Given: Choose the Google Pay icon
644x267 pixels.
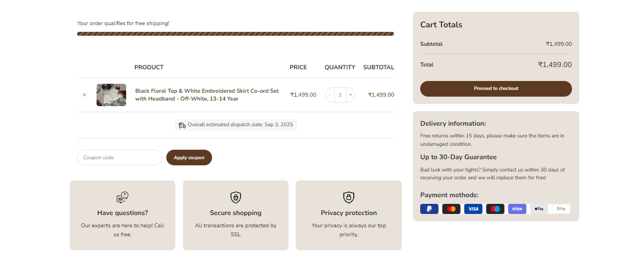Looking at the screenshot, I should coord(561,209).
